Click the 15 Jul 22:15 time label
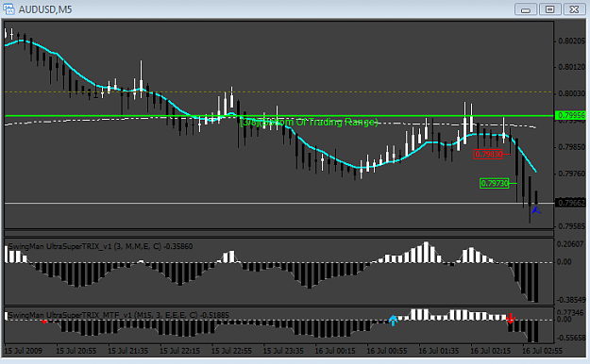 180,351
